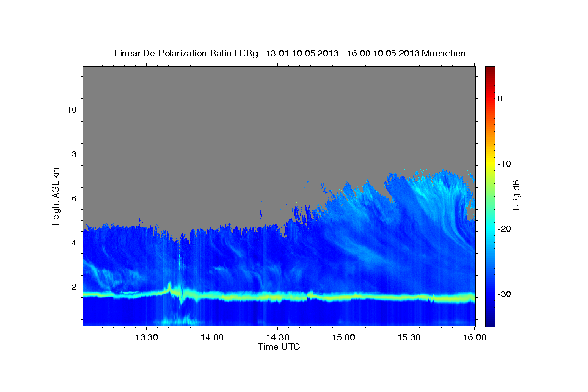Click the colorbar tick label -10
This screenshot has width=588, height=392.
coord(505,164)
